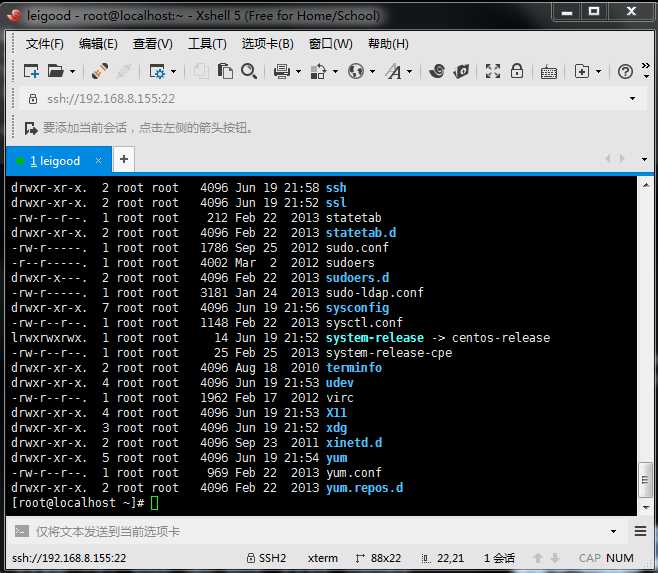Click the 'system-release' symlink name
This screenshot has height=573, width=658.
pos(375,338)
